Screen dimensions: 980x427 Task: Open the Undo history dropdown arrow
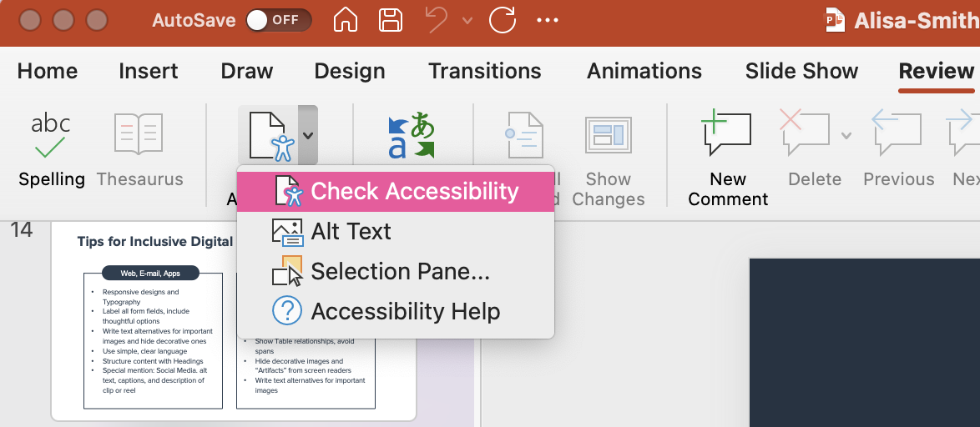[x=467, y=20]
